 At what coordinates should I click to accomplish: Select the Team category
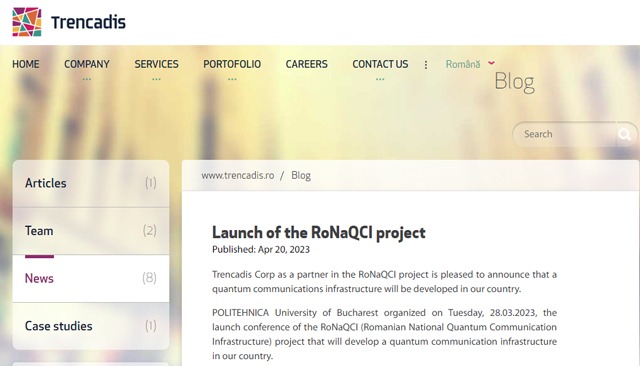click(x=91, y=231)
